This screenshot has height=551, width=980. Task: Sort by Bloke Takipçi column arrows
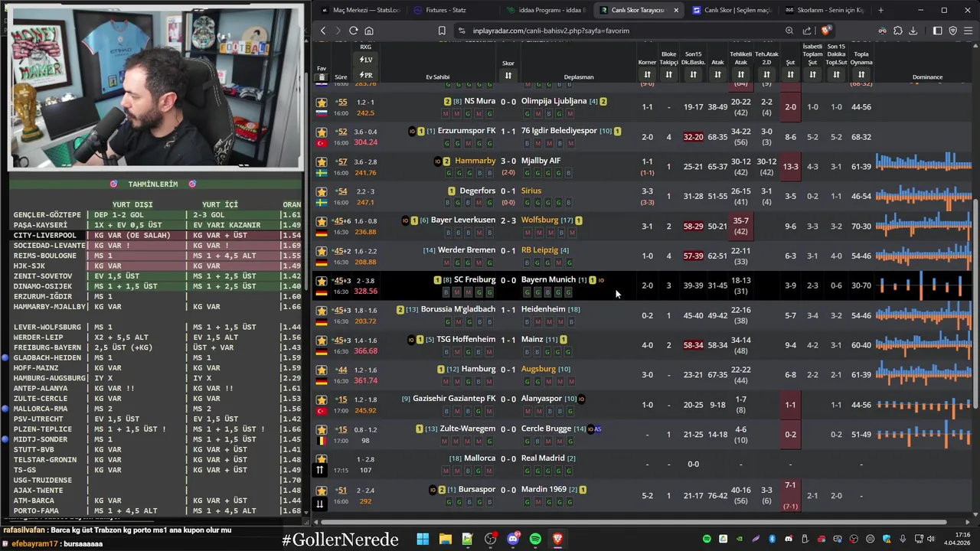click(668, 74)
